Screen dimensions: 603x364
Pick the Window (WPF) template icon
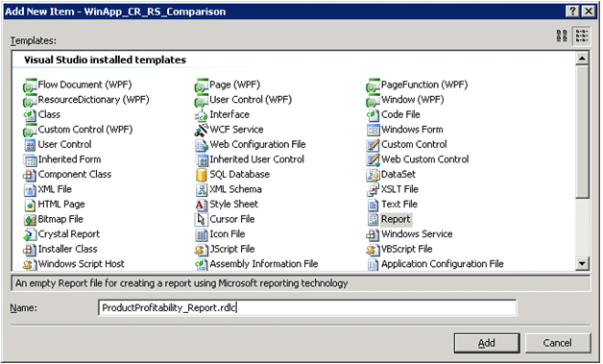(x=373, y=100)
